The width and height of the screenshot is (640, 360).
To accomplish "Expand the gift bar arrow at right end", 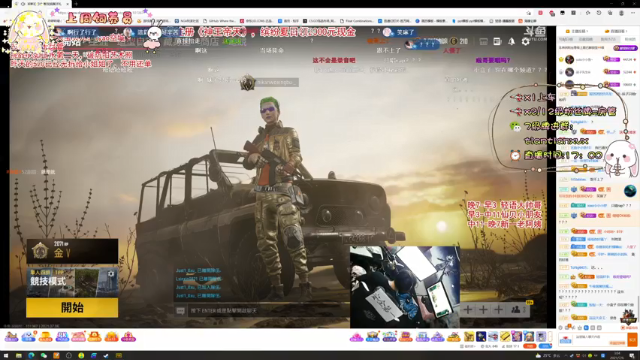I will [x=550, y=337].
